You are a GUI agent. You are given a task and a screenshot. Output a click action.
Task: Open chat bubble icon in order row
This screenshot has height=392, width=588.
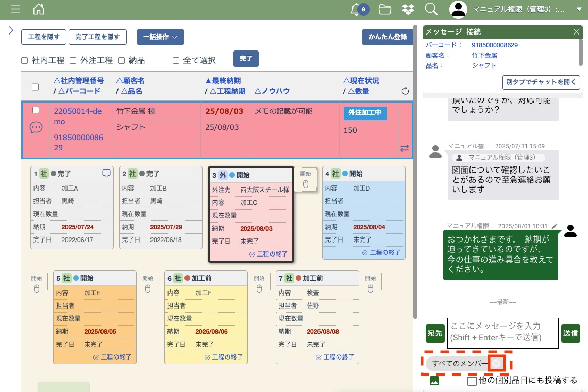click(x=36, y=128)
